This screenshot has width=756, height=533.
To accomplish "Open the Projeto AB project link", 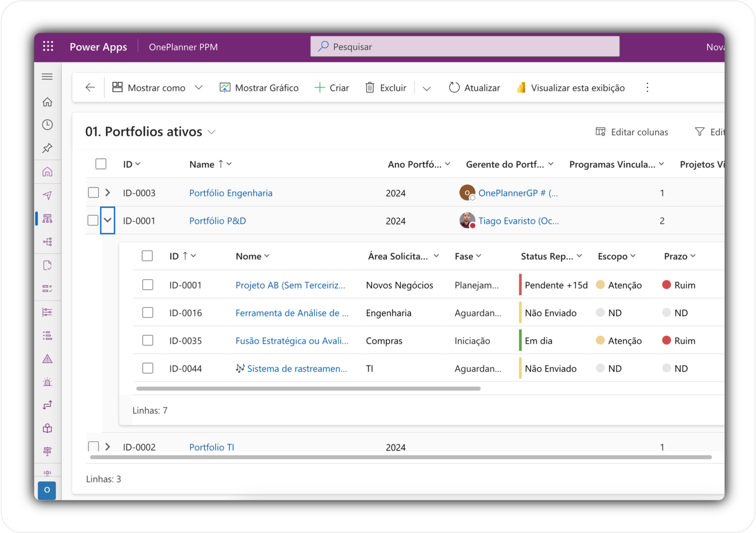I will 290,285.
